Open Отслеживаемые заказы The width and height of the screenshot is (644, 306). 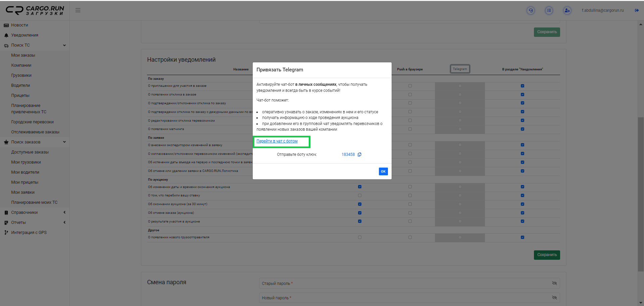(35, 132)
